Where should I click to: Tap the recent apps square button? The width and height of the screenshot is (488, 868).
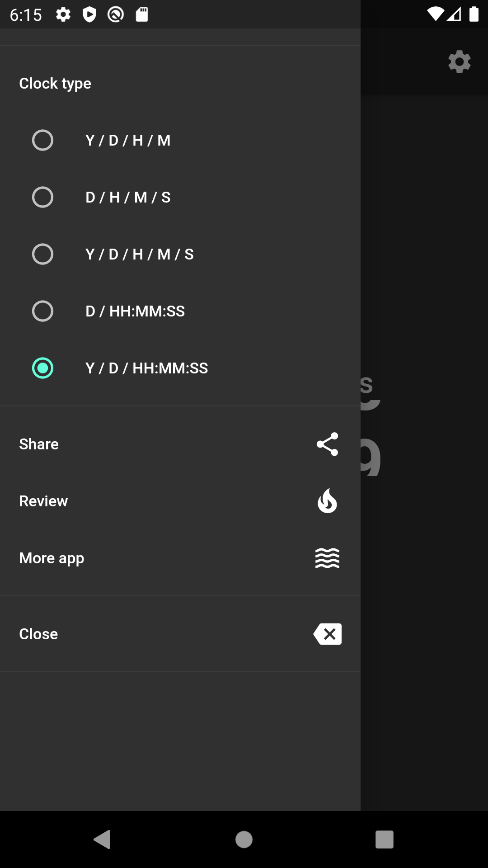click(385, 840)
